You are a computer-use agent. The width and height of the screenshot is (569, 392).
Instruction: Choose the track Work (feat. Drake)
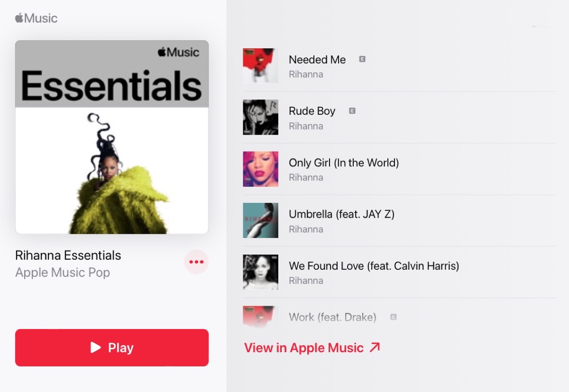(399, 315)
